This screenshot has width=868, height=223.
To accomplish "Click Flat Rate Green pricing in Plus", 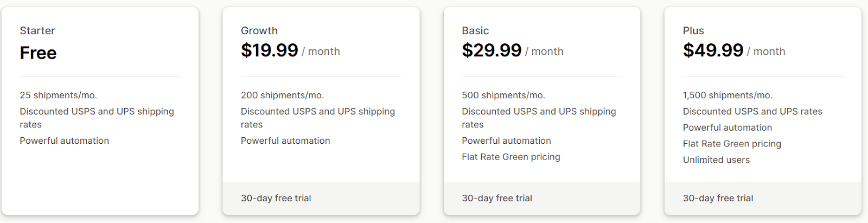I will tap(732, 144).
